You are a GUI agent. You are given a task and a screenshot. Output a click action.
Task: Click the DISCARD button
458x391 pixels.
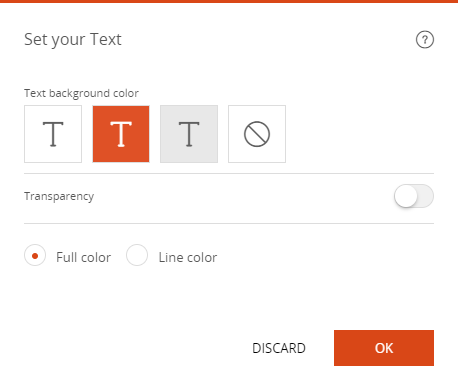pyautogui.click(x=279, y=348)
